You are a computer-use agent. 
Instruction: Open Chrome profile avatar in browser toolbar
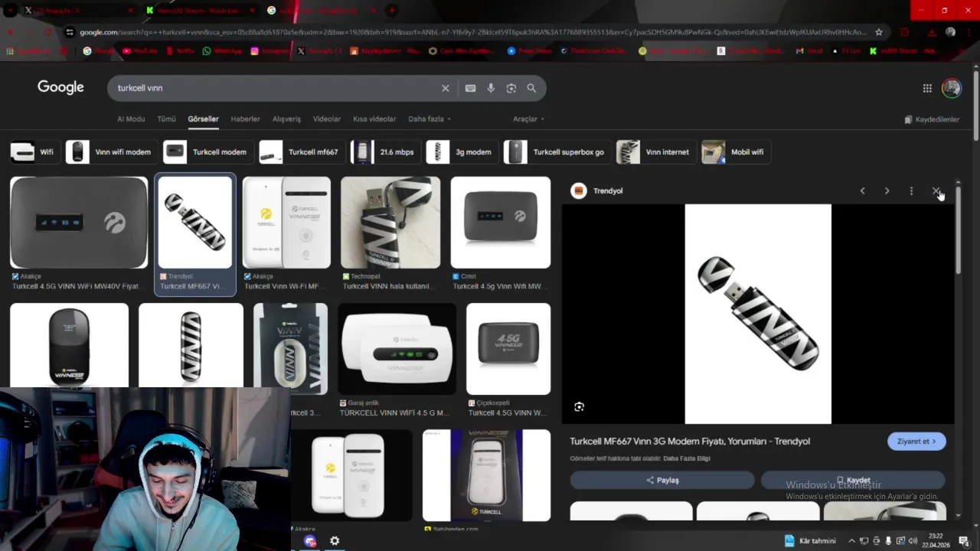[950, 32]
